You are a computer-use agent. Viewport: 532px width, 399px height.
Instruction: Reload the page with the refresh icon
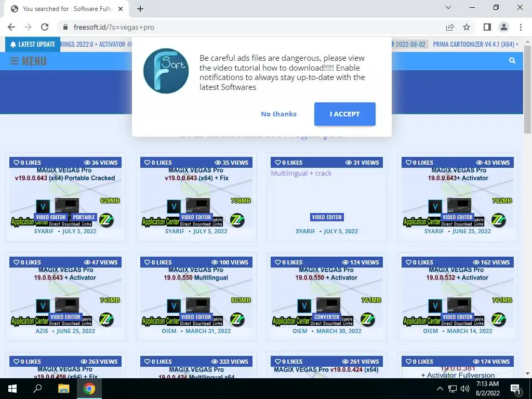45,27
